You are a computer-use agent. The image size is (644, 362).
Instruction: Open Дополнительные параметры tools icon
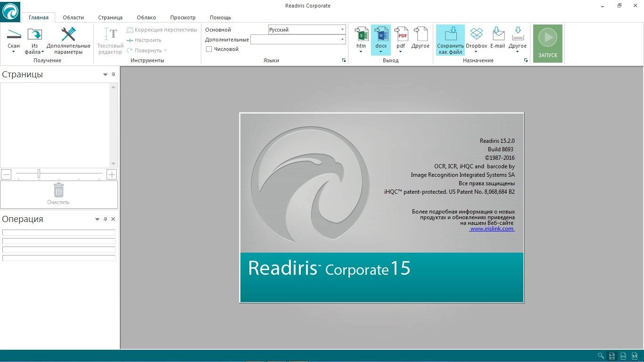click(68, 34)
